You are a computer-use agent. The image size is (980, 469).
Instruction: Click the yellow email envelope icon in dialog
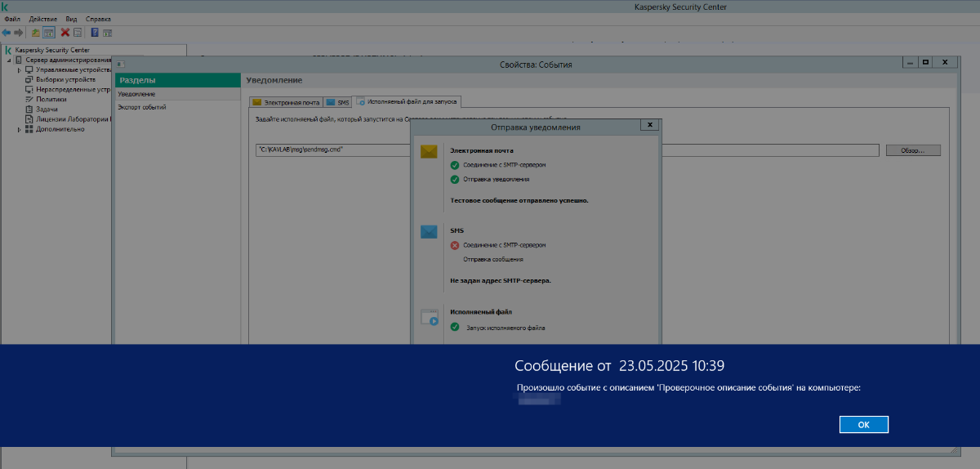coord(430,152)
